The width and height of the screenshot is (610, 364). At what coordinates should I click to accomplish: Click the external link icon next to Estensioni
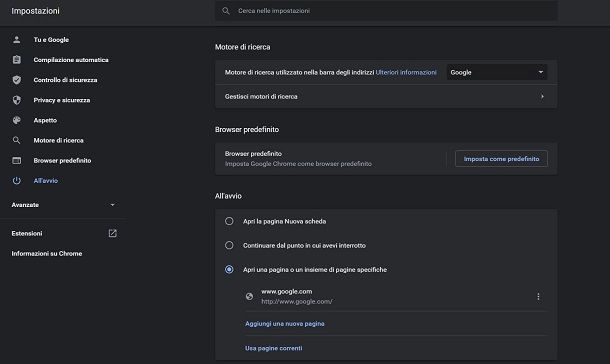coord(112,233)
